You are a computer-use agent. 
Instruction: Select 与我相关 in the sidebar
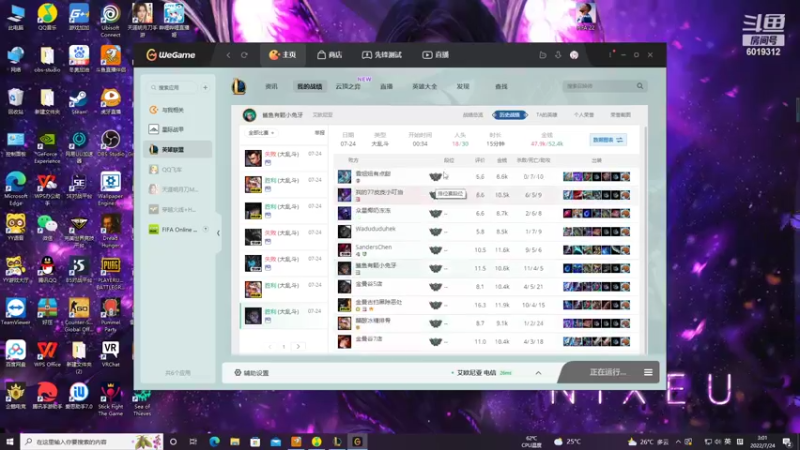pyautogui.click(x=178, y=110)
